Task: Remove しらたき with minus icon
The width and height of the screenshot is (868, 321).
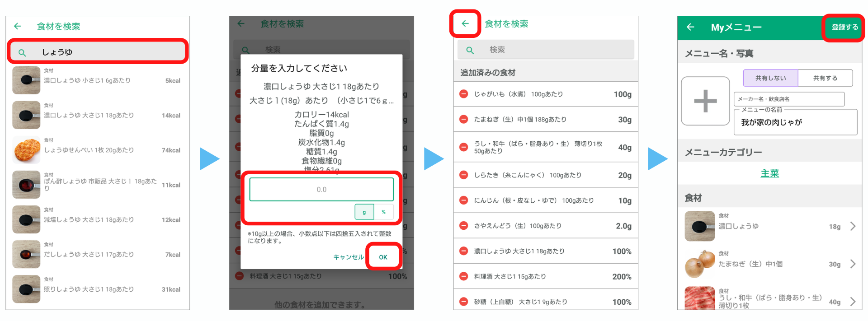Action: (463, 175)
